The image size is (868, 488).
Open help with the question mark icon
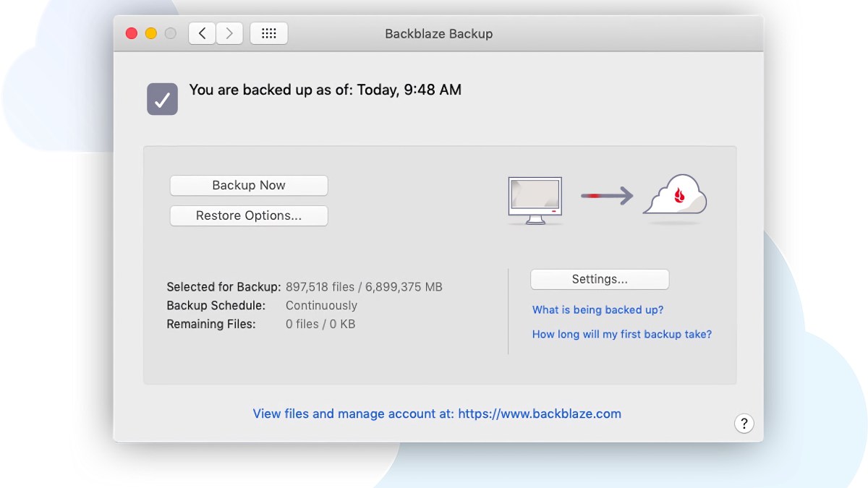pyautogui.click(x=744, y=423)
